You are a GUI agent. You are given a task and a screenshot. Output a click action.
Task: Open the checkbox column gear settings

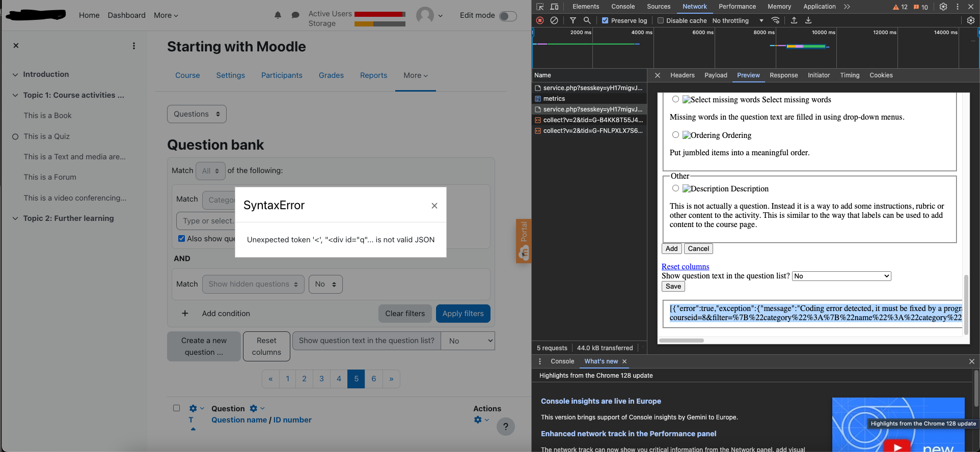pos(196,408)
